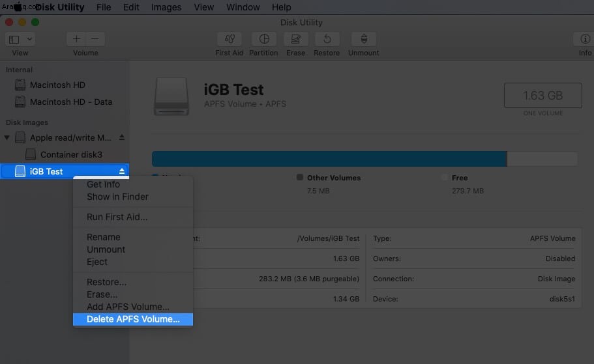594x364 pixels.
Task: Open the Disk Utility app menu
Action: tap(60, 7)
